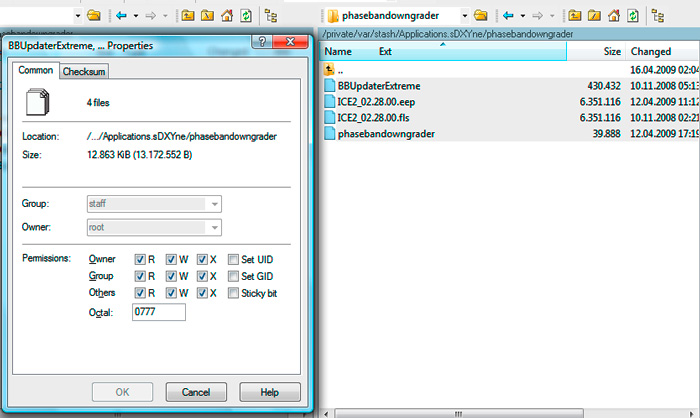Go back in left panel toolbar
The image size is (700, 418).
click(x=121, y=16)
